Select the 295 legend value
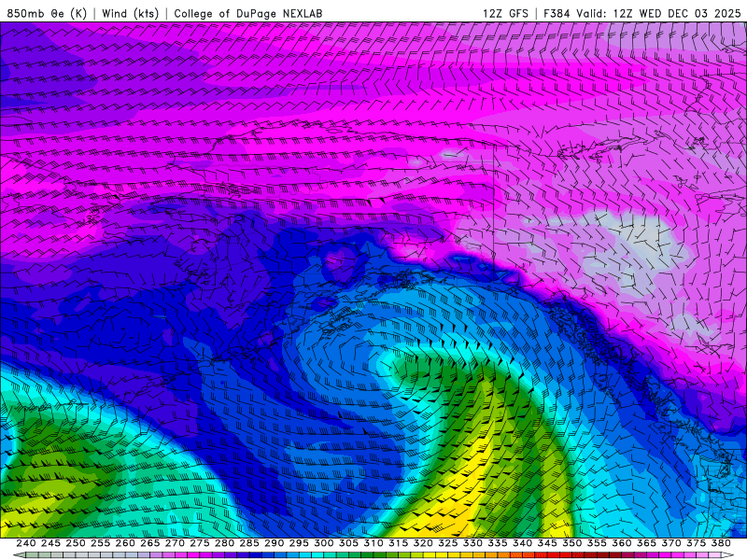 pyautogui.click(x=299, y=543)
